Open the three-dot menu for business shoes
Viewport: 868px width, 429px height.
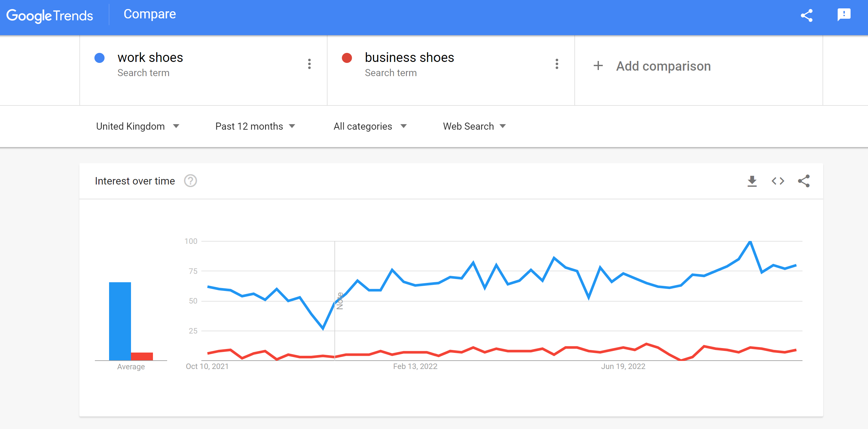tap(557, 64)
